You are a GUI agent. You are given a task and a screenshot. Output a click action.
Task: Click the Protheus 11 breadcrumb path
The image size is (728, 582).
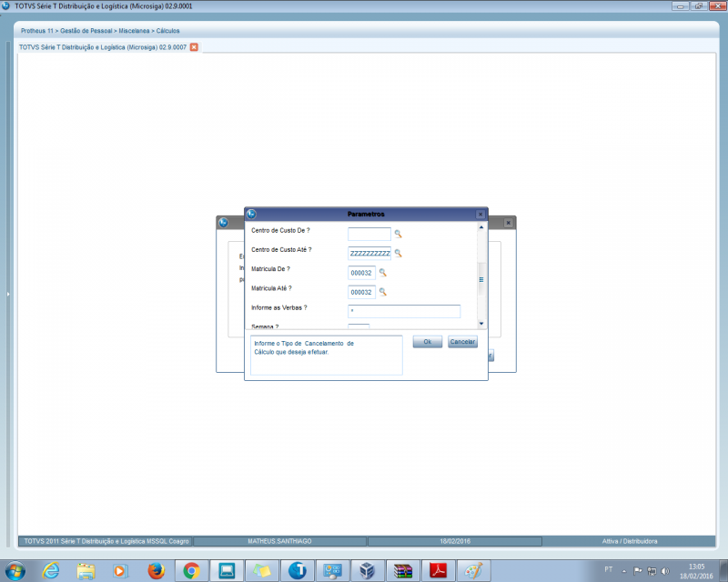point(100,31)
